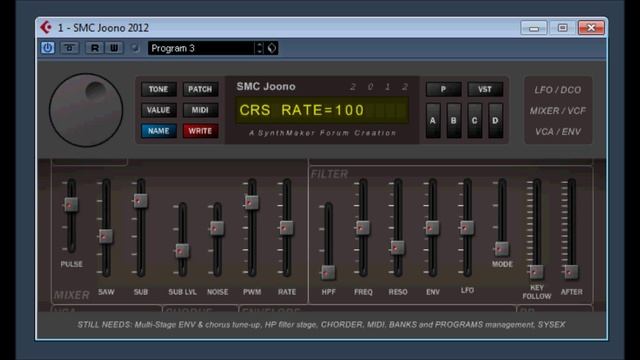Viewport: 640px width, 360px height.
Task: Click the PWM slider handle
Action: 251,202
